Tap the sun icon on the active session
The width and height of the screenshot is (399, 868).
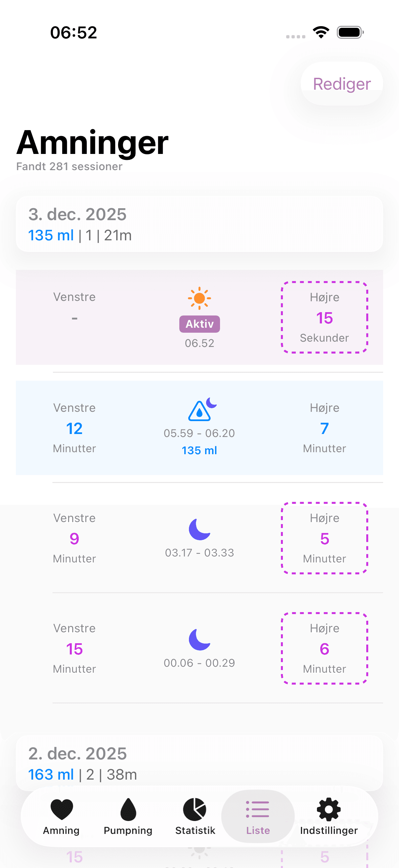(199, 298)
